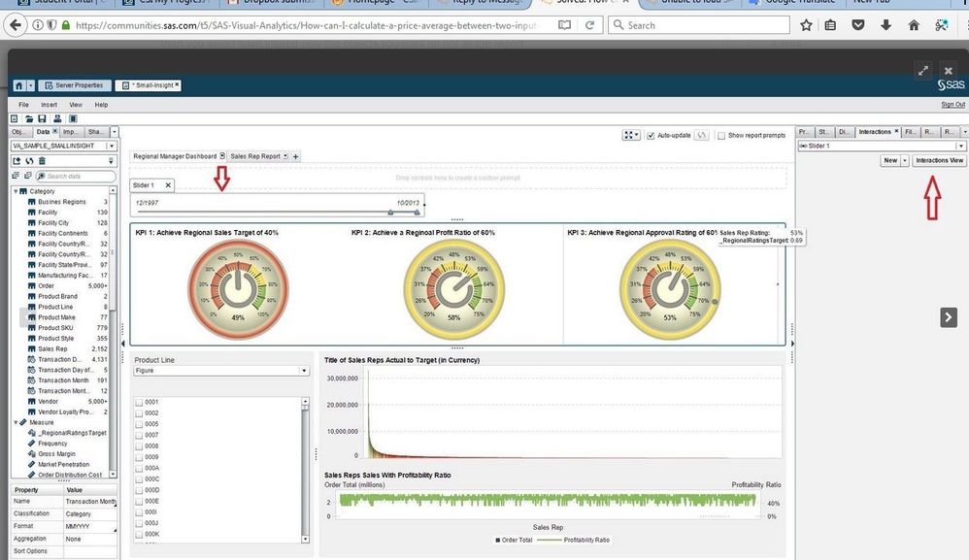Click the stamp-shaped toolbar icon
This screenshot has height=560, width=969.
click(57, 118)
